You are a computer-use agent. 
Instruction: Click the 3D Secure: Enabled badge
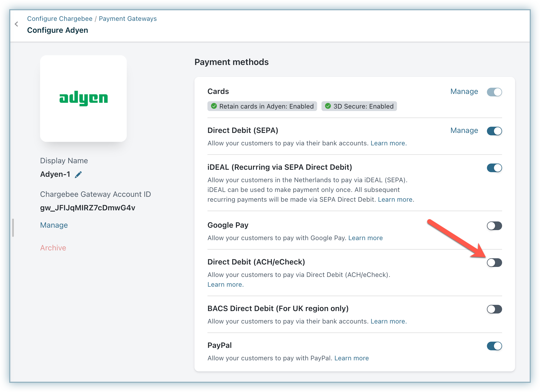pos(359,106)
